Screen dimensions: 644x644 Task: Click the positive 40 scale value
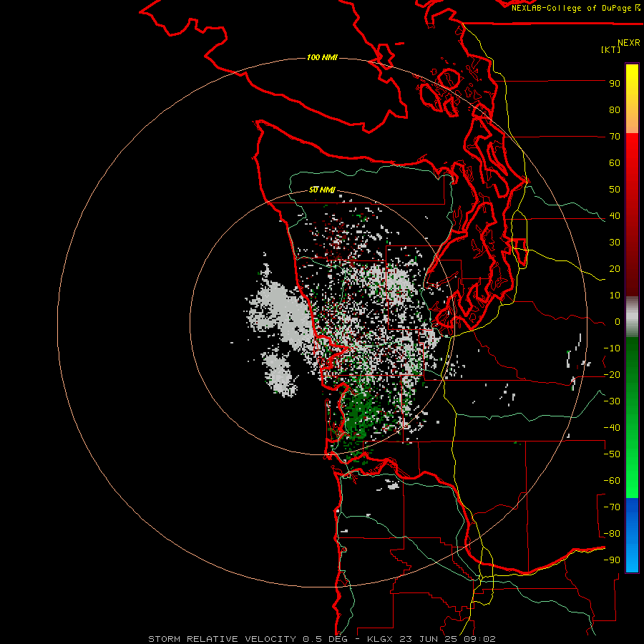615,216
